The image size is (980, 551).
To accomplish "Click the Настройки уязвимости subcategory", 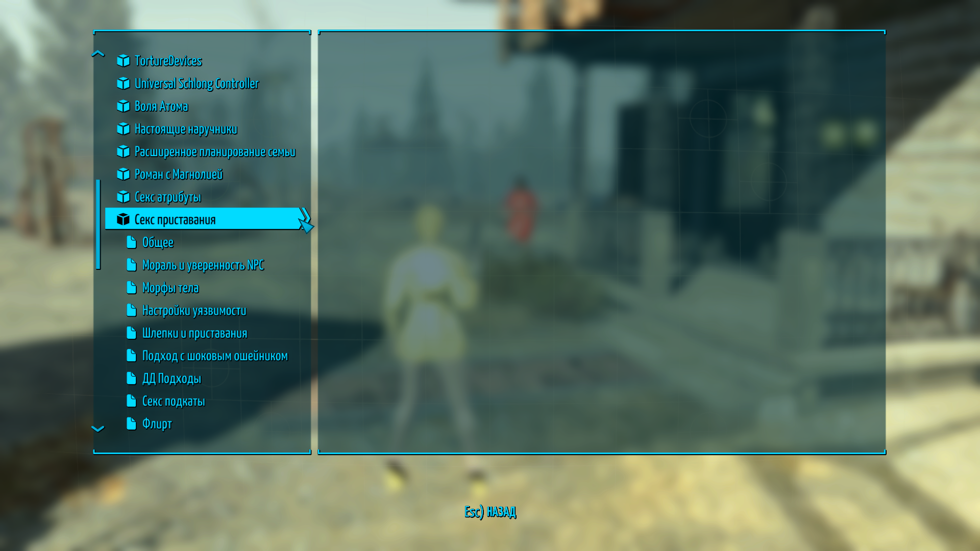I will pos(193,310).
